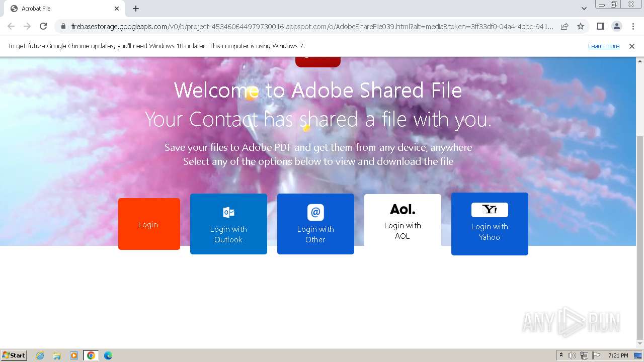Click 'Select any of the options below' line
The image size is (644, 362).
click(318, 161)
